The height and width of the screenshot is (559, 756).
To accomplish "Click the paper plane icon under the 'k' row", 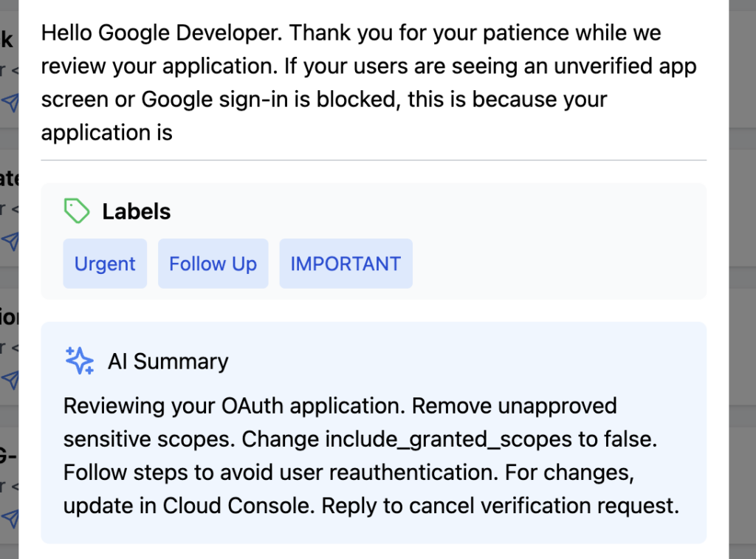I will [10, 102].
